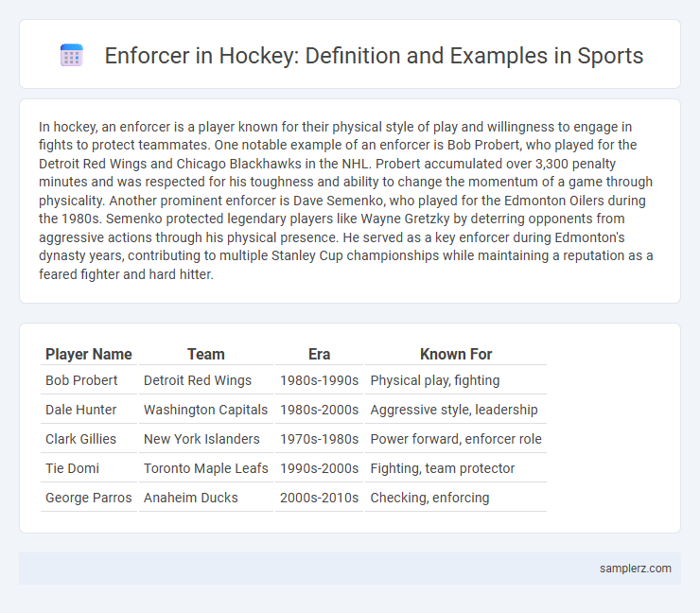Click the Tie Domi table cell
This screenshot has height=613, width=700.
(89, 468)
